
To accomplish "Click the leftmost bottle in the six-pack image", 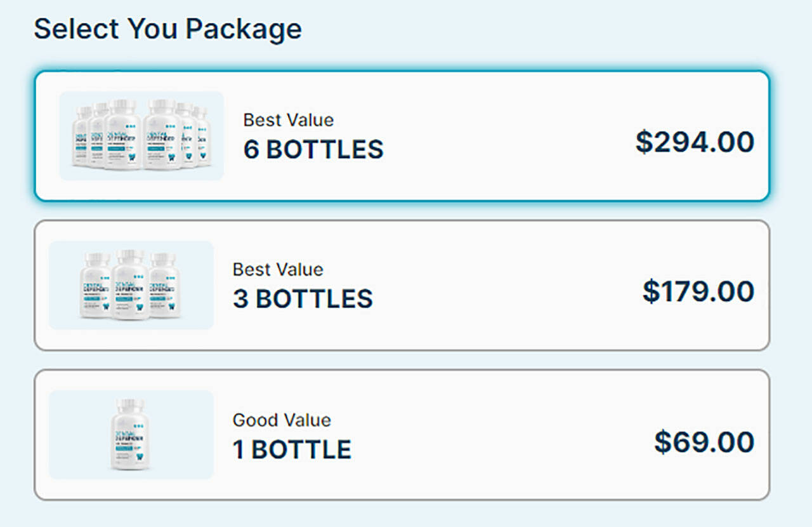I will pyautogui.click(x=82, y=137).
